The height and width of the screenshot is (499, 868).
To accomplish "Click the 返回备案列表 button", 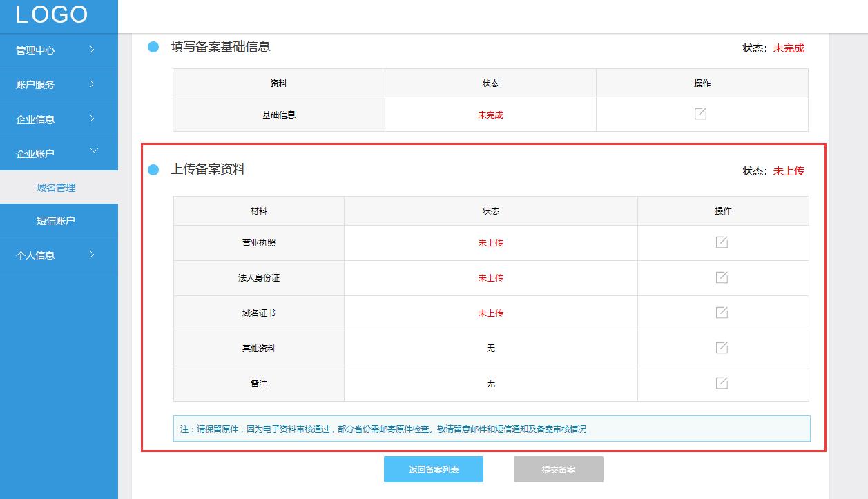I will [433, 469].
